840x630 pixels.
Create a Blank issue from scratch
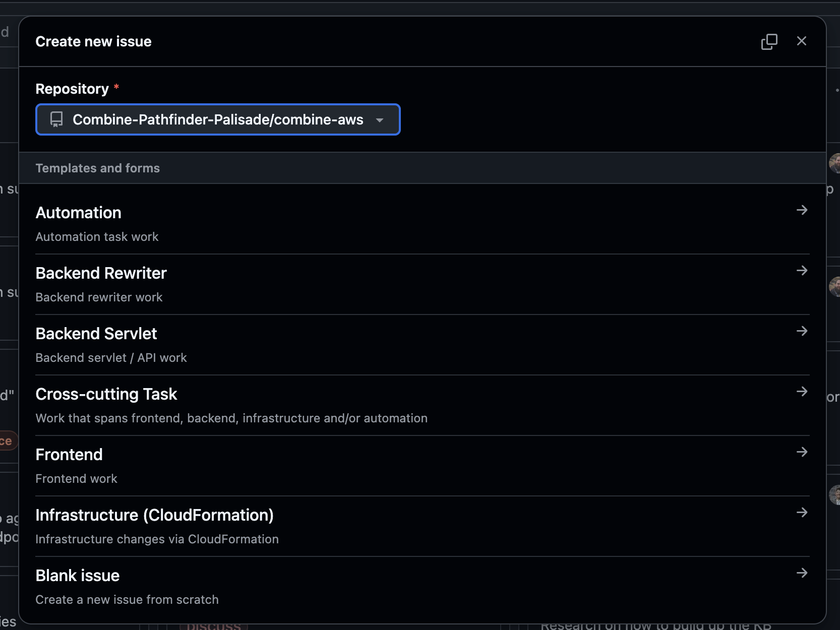78,576
